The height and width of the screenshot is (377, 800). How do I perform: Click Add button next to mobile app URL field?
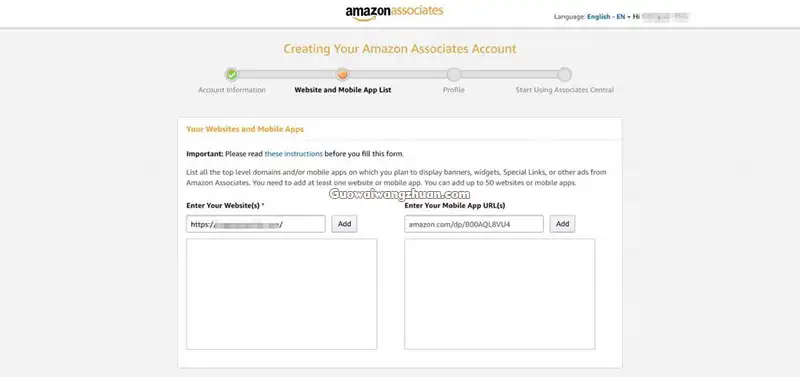click(562, 224)
